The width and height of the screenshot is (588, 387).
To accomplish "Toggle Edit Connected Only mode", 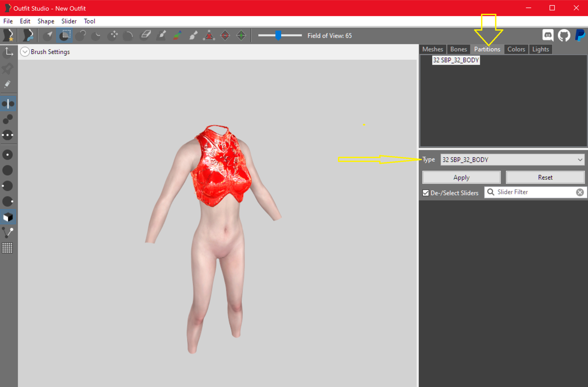I will click(8, 119).
